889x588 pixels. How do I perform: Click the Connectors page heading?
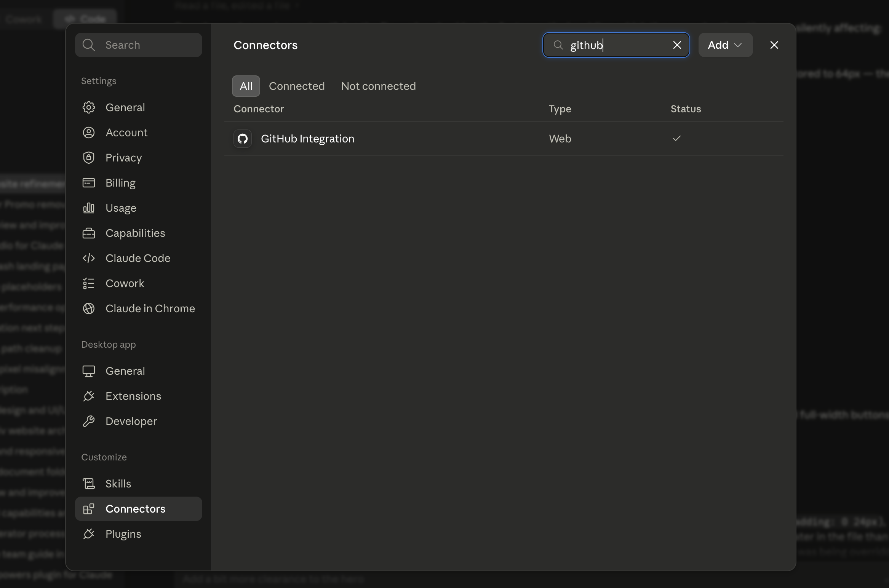(x=265, y=45)
